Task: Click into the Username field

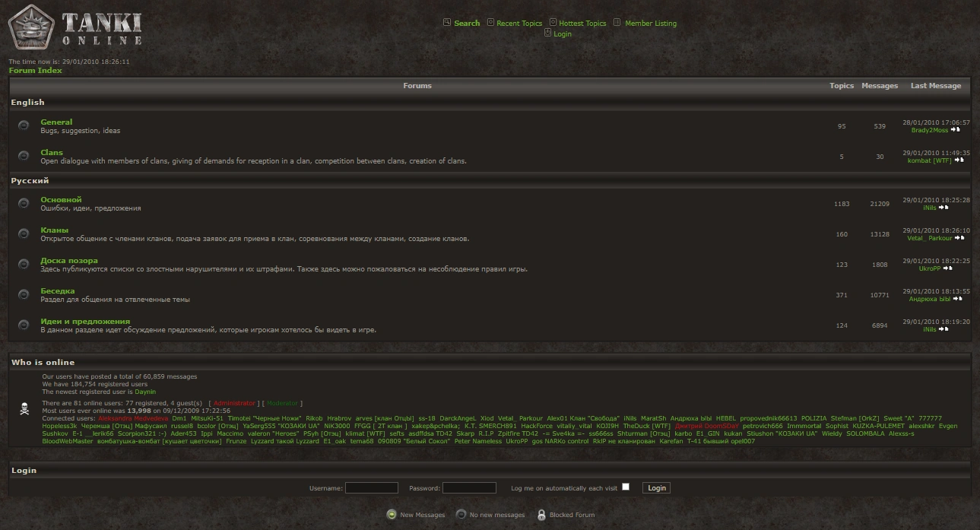Action: (372, 488)
